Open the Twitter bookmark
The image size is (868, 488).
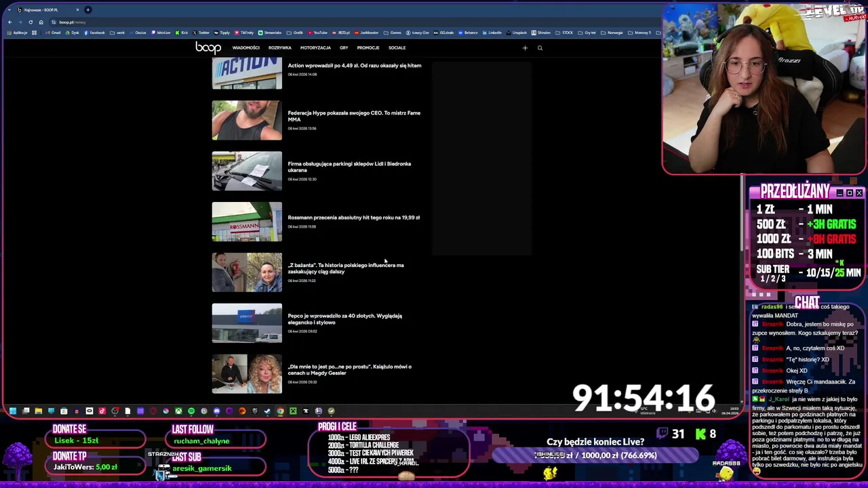click(x=201, y=33)
